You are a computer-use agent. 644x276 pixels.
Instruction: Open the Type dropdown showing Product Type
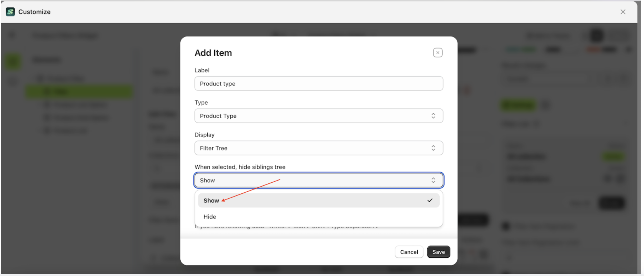click(x=318, y=116)
